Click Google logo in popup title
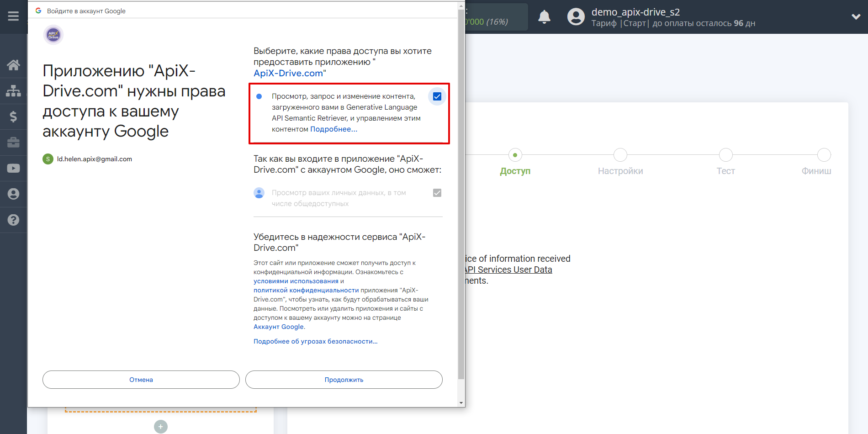This screenshot has width=868, height=434. pyautogui.click(x=38, y=11)
